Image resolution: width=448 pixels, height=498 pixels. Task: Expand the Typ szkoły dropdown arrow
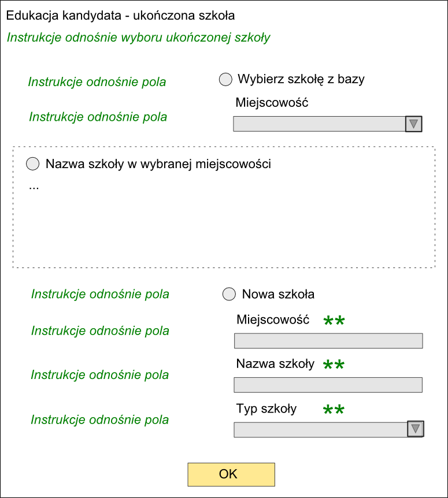coord(416,429)
